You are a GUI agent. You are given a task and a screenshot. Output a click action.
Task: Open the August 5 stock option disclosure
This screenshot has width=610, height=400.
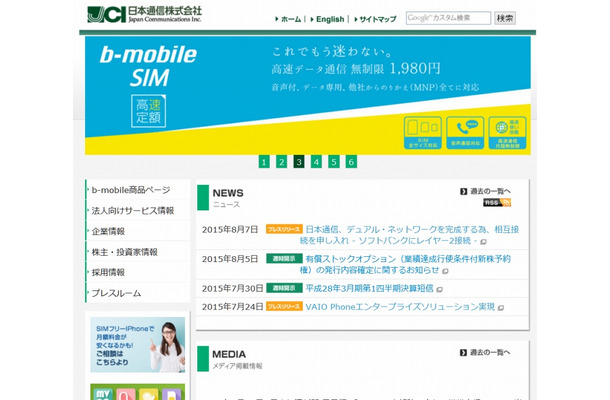405,264
